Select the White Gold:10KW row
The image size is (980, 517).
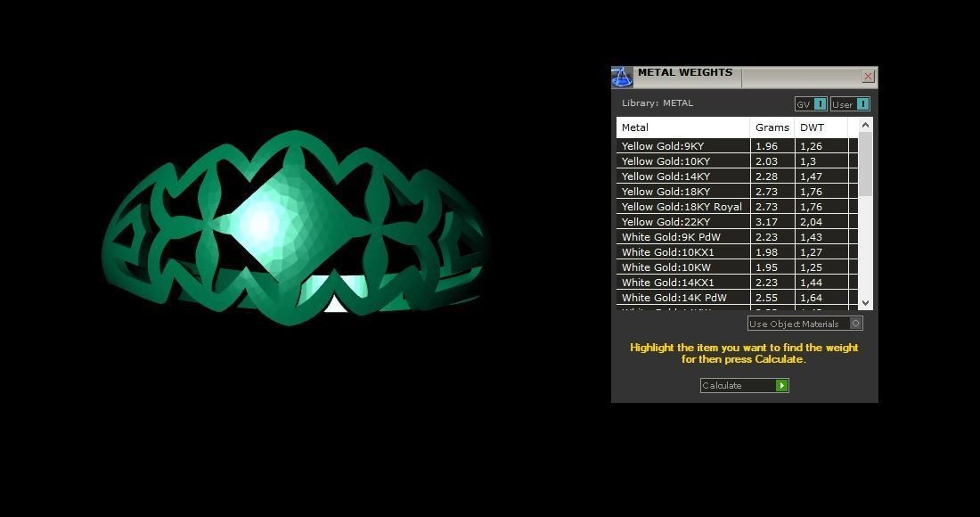(x=737, y=267)
